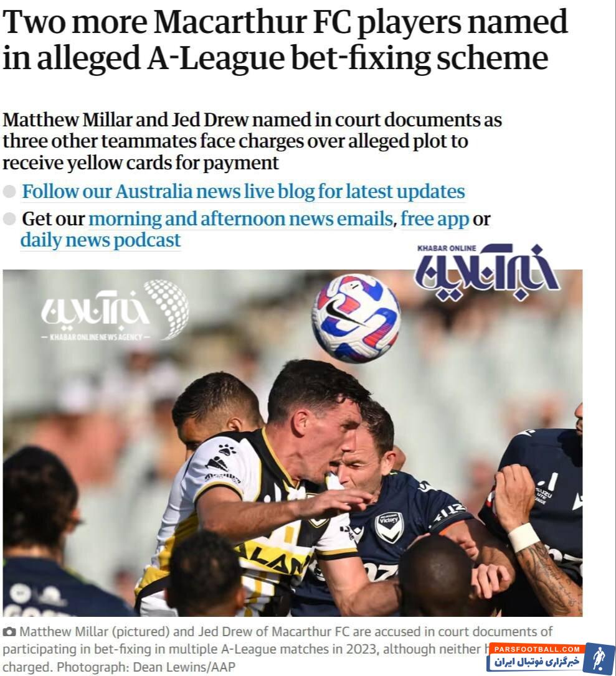This screenshot has width=616, height=676.
Task: Click the Nike soccer ball in the photo
Action: point(356,318)
